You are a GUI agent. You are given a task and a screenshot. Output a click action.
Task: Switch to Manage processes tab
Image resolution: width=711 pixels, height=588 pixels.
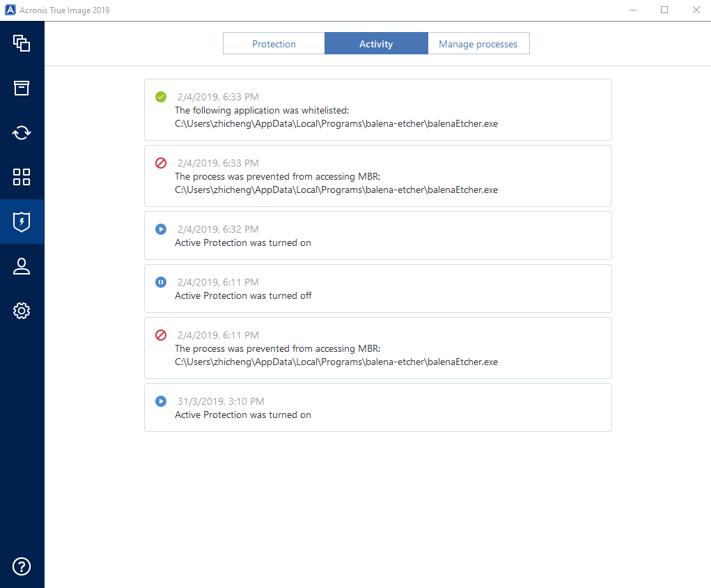pos(478,44)
